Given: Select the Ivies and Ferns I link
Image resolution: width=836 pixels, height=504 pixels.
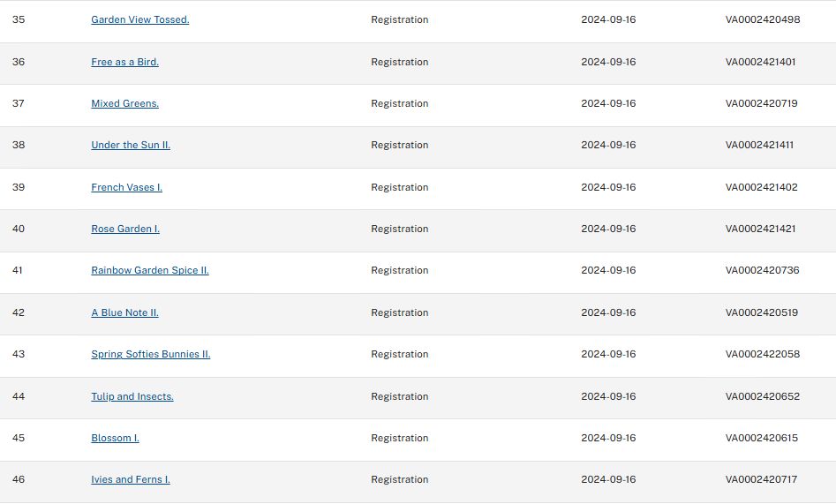Looking at the screenshot, I should tap(131, 479).
